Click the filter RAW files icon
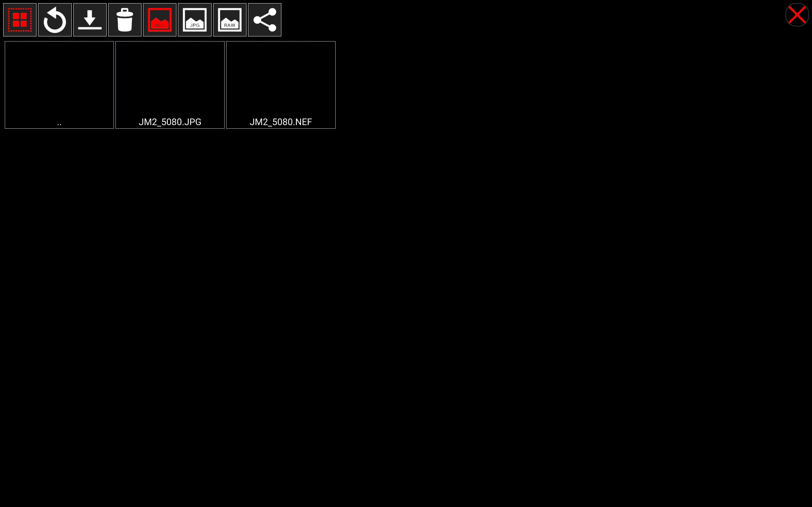Image resolution: width=812 pixels, height=507 pixels. coord(230,19)
